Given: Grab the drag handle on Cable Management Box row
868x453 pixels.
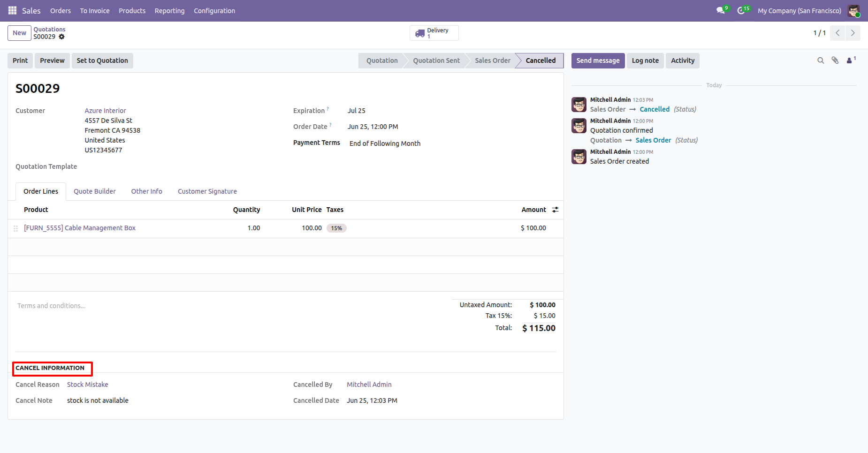Looking at the screenshot, I should click(15, 228).
